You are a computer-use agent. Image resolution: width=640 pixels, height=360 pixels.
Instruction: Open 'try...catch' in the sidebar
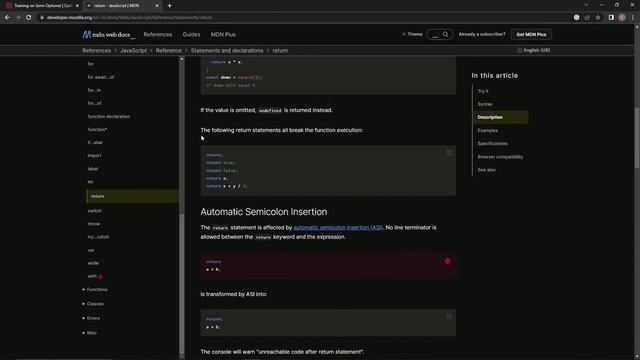point(98,237)
